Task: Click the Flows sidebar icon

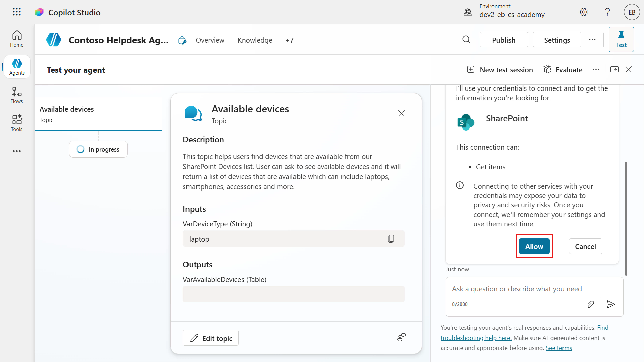Action: (x=17, y=95)
